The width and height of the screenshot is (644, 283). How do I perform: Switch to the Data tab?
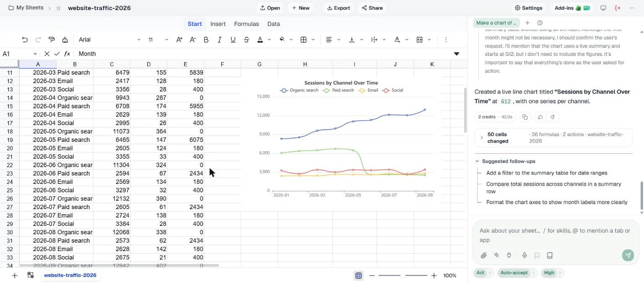[x=273, y=24]
